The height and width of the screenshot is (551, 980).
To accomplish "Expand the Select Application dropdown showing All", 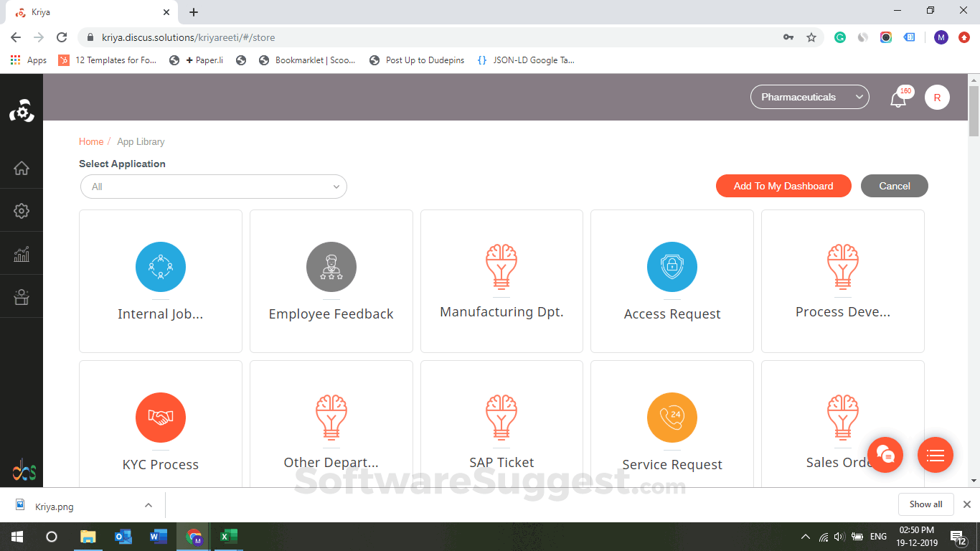I will click(214, 187).
